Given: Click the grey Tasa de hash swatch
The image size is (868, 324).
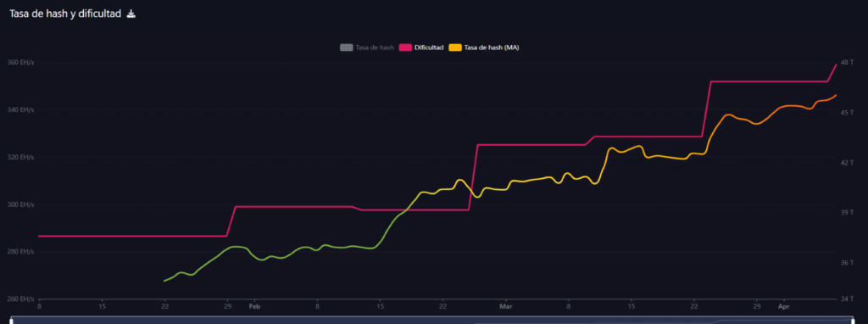Looking at the screenshot, I should click(347, 47).
